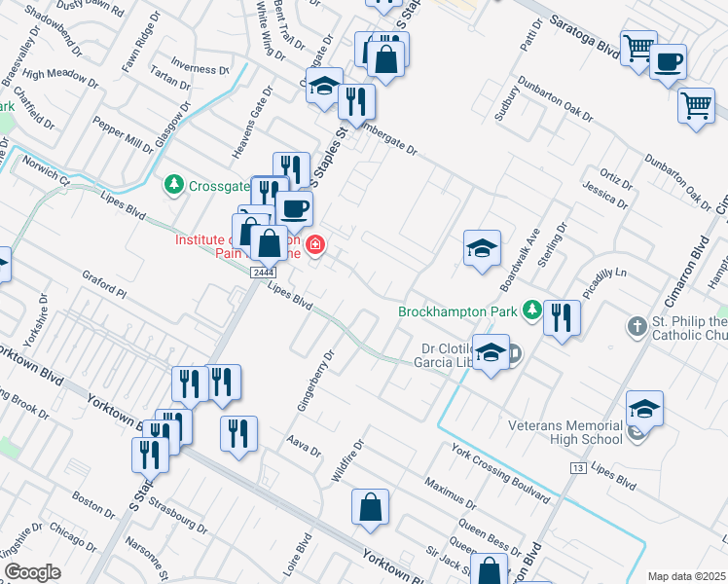Select the restaurant marker beside Brockhampton Park
This screenshot has height=584, width=728.
pos(563,319)
